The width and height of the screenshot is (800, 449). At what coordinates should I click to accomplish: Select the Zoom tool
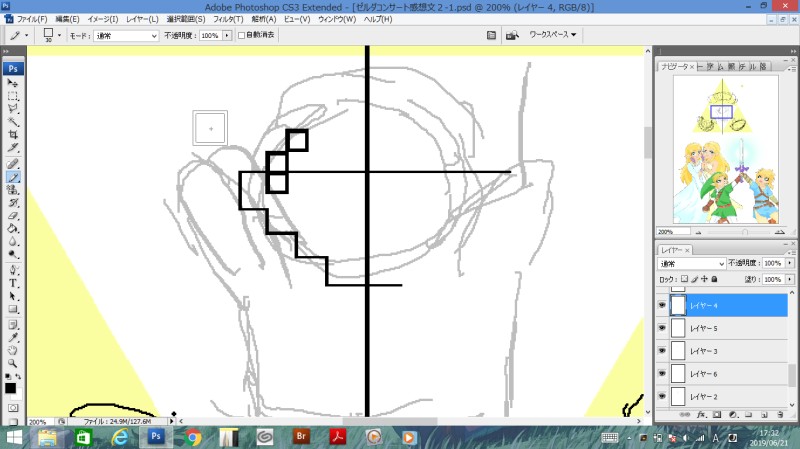(13, 363)
